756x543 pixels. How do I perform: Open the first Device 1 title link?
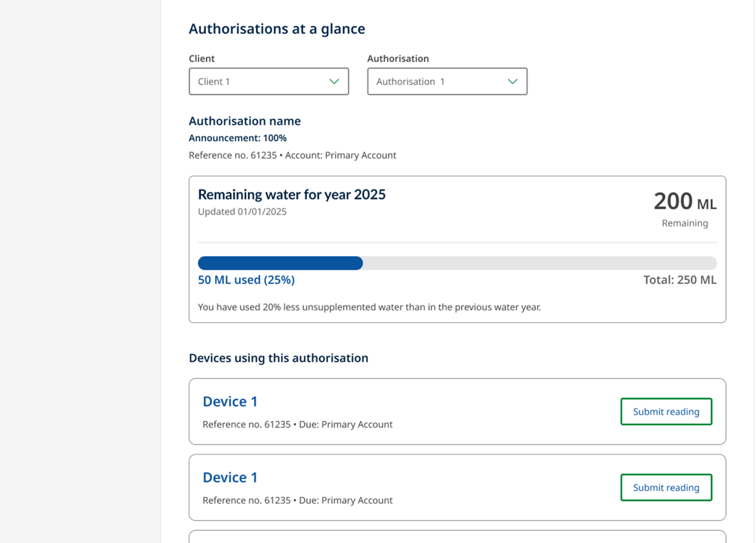230,401
